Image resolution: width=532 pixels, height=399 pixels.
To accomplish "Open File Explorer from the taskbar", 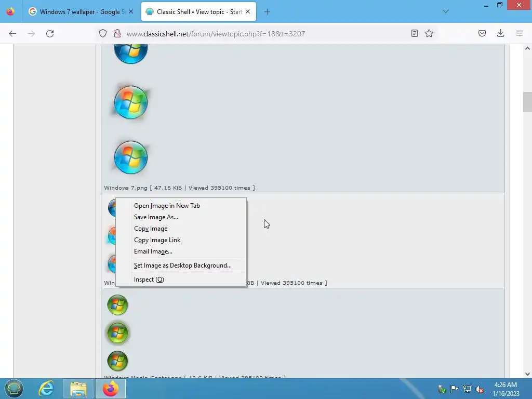I will pyautogui.click(x=78, y=389).
